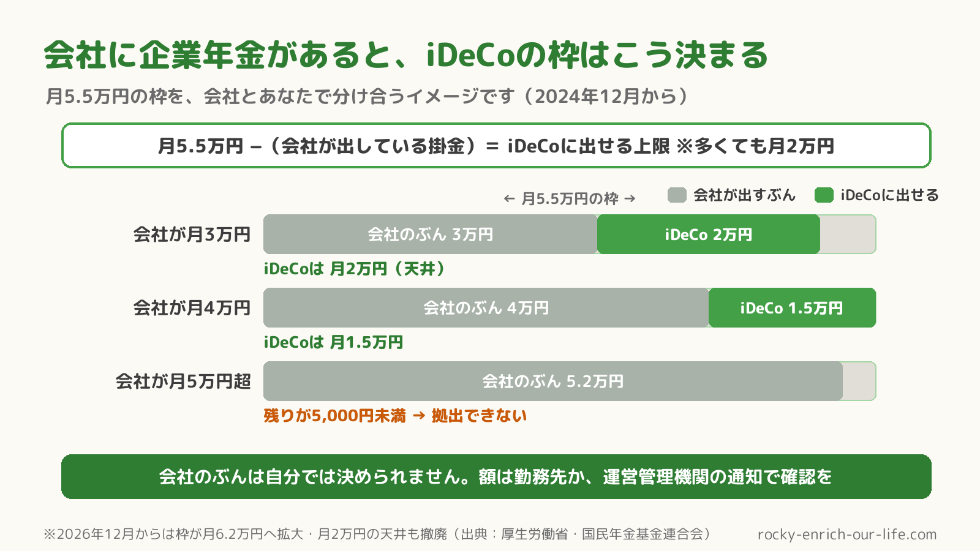980x551 pixels.
Task: Click the subtitle starting 月5.5万円の枠を
Action: click(367, 96)
